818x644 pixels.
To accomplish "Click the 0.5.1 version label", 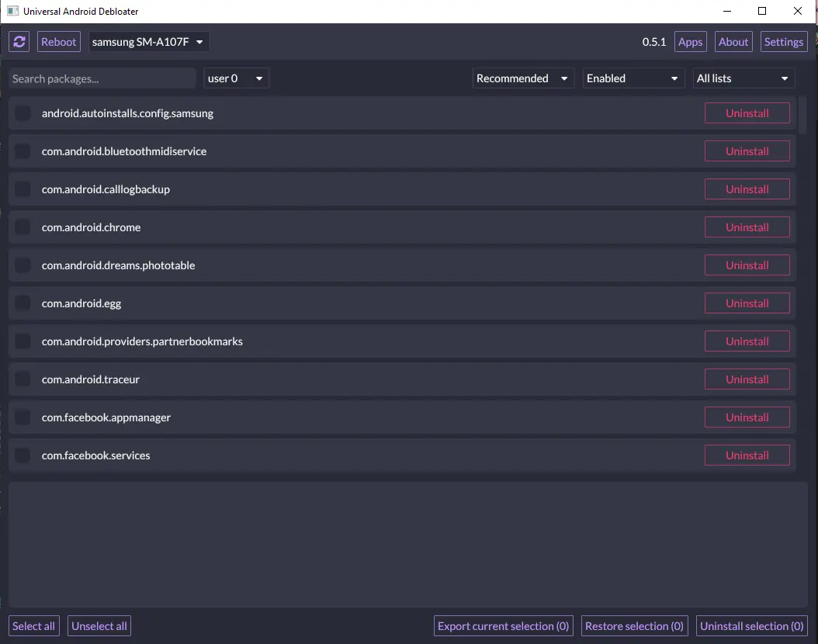I will click(654, 42).
